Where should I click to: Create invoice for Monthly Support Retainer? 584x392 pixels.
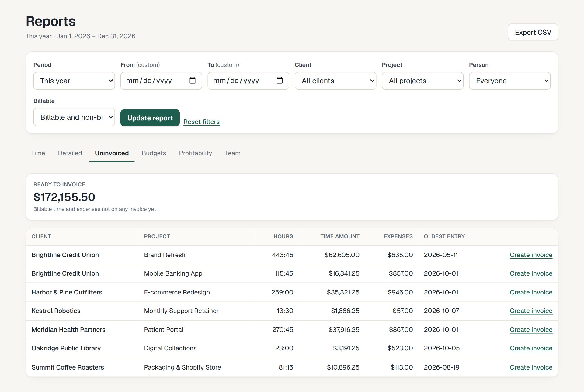531,311
